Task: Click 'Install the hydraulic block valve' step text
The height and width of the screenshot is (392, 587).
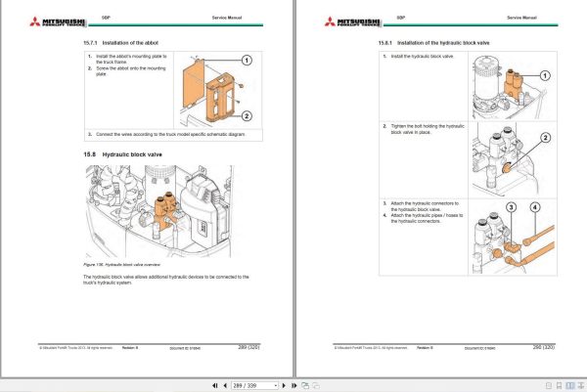Action: click(x=422, y=57)
